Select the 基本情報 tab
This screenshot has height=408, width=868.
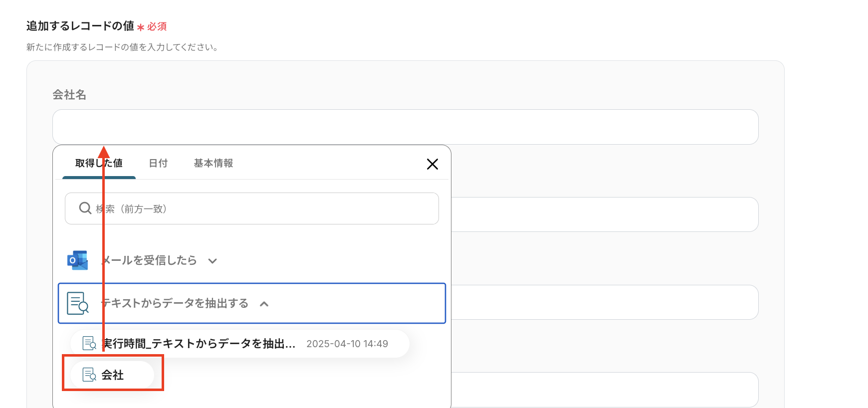point(214,163)
